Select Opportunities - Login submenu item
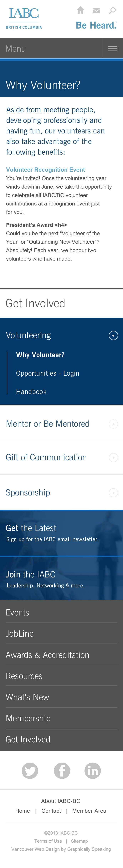 point(48,373)
